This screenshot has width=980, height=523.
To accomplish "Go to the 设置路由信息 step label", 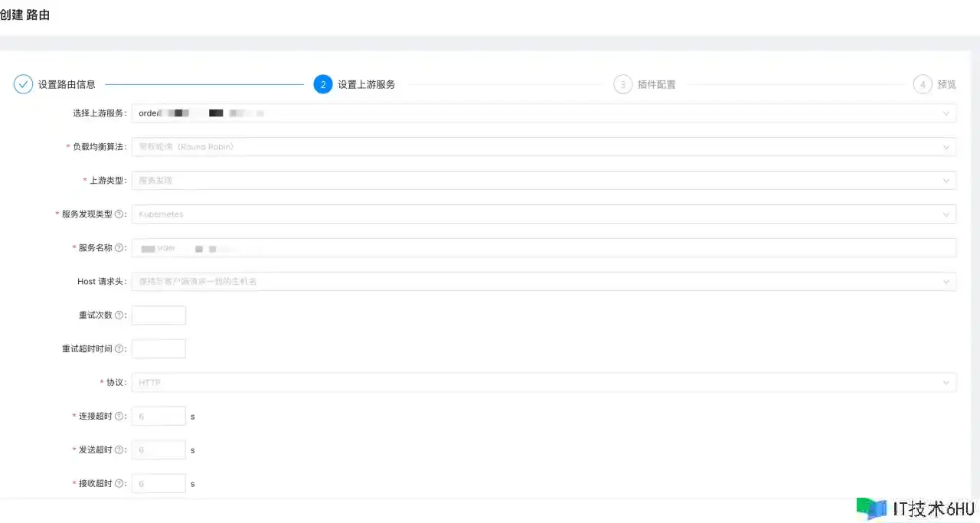I will [x=67, y=85].
